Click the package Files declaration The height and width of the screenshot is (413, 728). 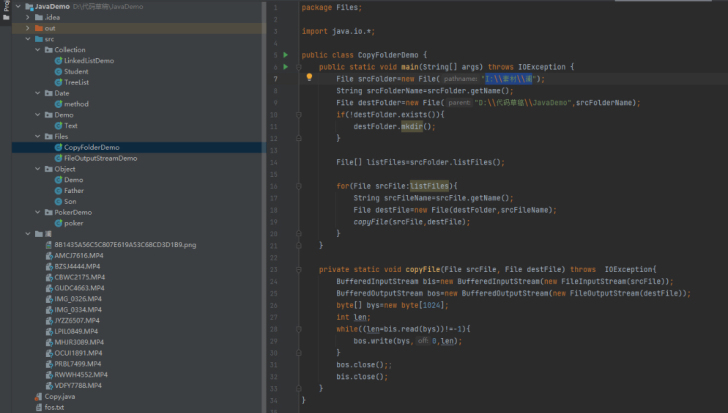click(332, 7)
